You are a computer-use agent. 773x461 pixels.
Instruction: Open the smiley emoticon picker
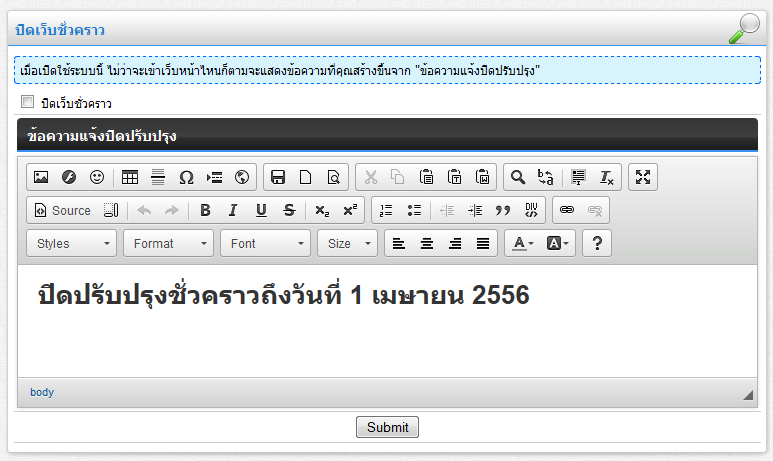(x=97, y=177)
